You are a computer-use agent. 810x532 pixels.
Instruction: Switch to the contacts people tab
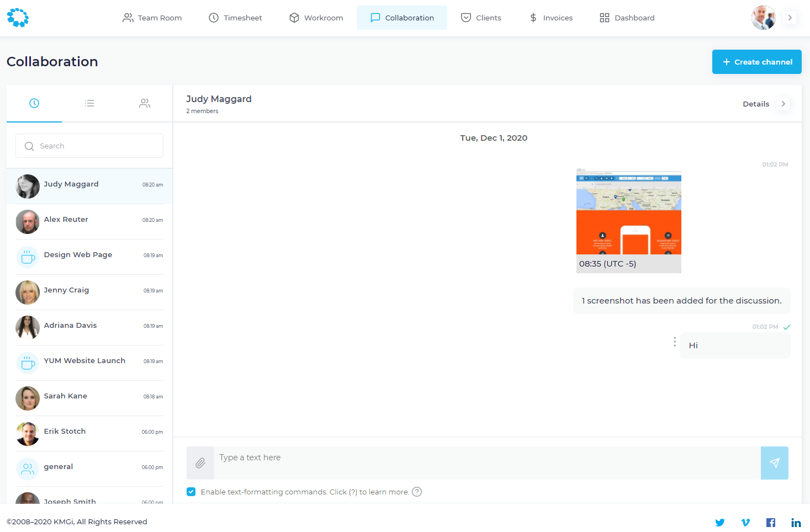click(145, 103)
